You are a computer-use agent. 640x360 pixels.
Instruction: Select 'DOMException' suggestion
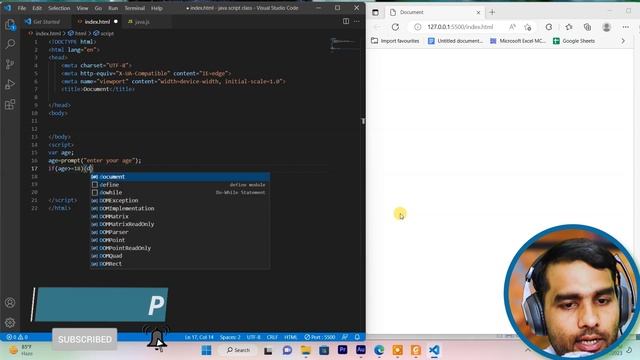pyautogui.click(x=180, y=200)
